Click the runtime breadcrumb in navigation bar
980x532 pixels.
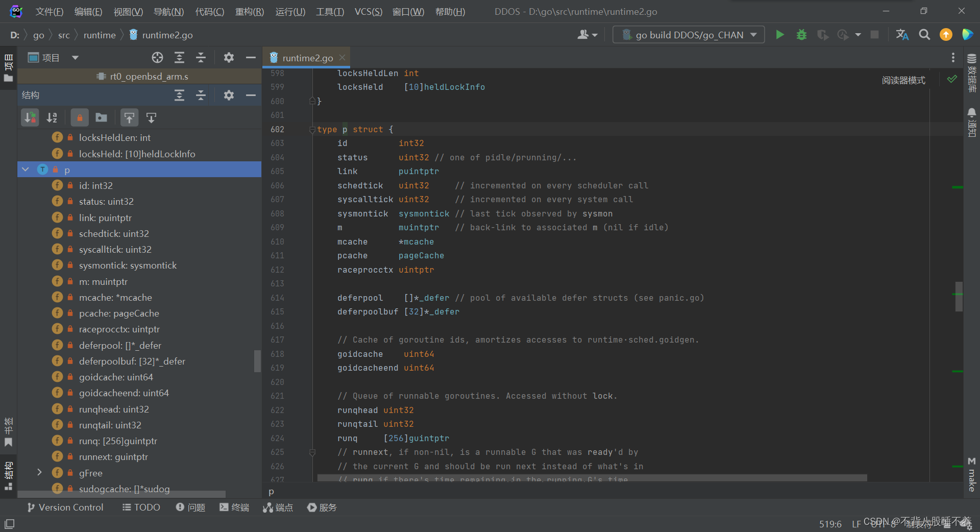100,35
